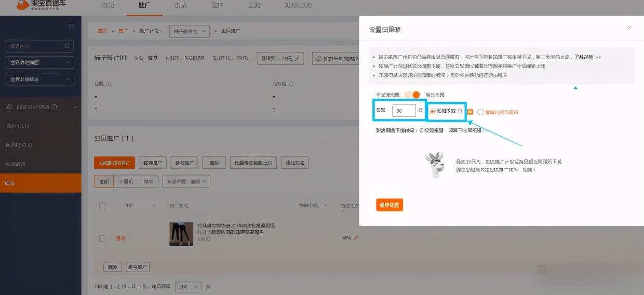This screenshot has height=295, width=644.
Task: Click help icon beside sidebar plan-group title
Action: pos(55,106)
